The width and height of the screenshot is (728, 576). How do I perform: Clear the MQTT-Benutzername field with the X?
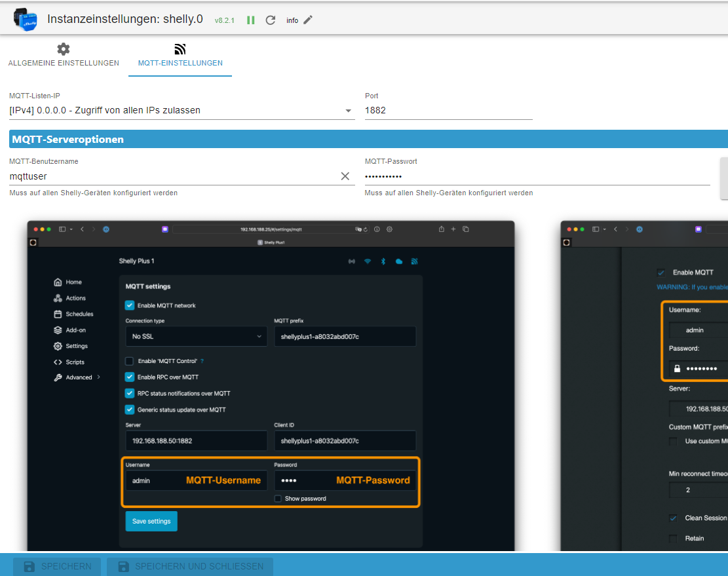345,176
